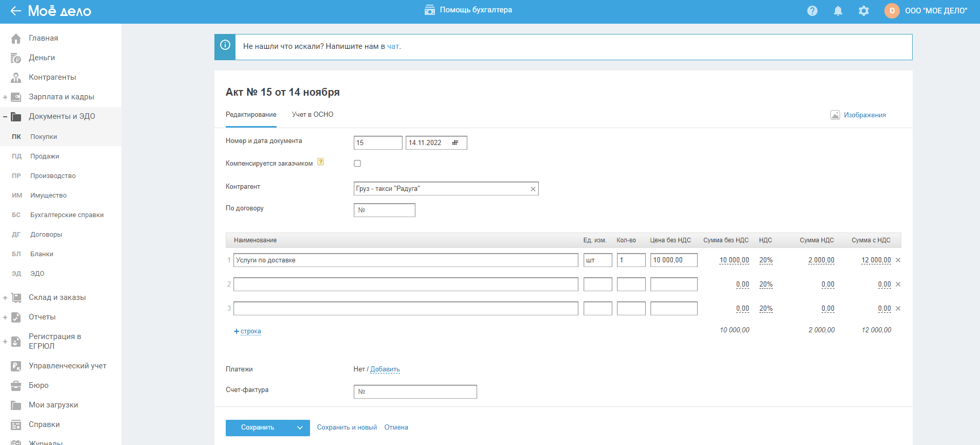Open the help question mark icon
This screenshot has width=980, height=445.
pos(812,11)
